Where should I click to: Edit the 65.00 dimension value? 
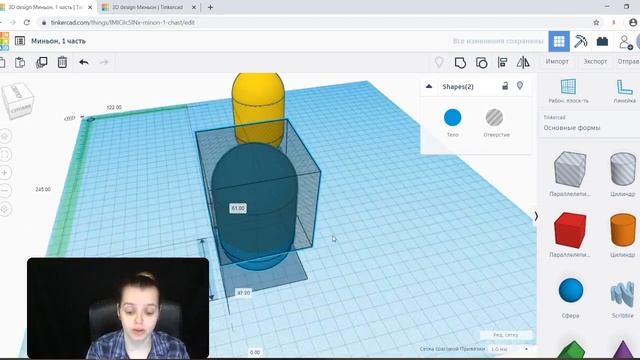pos(238,208)
